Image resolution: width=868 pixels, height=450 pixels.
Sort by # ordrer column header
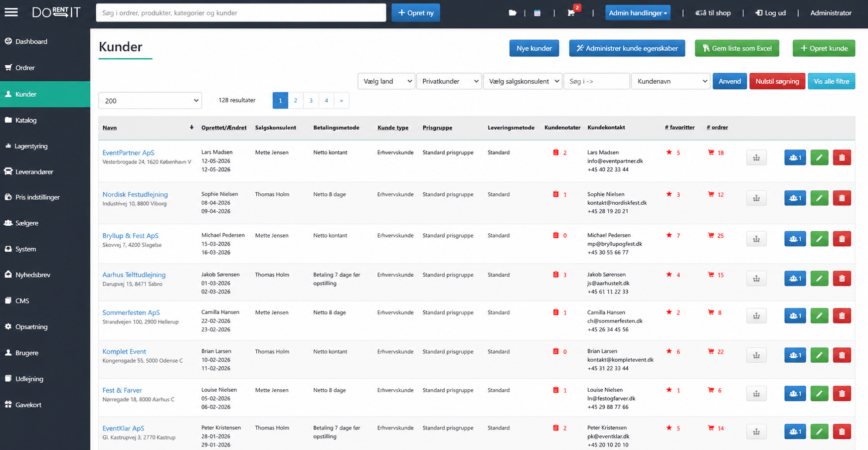point(717,128)
